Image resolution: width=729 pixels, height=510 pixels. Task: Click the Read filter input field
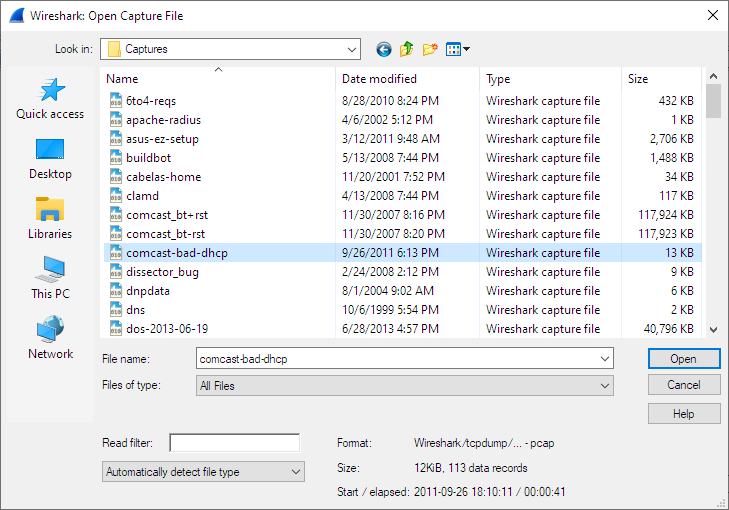234,442
